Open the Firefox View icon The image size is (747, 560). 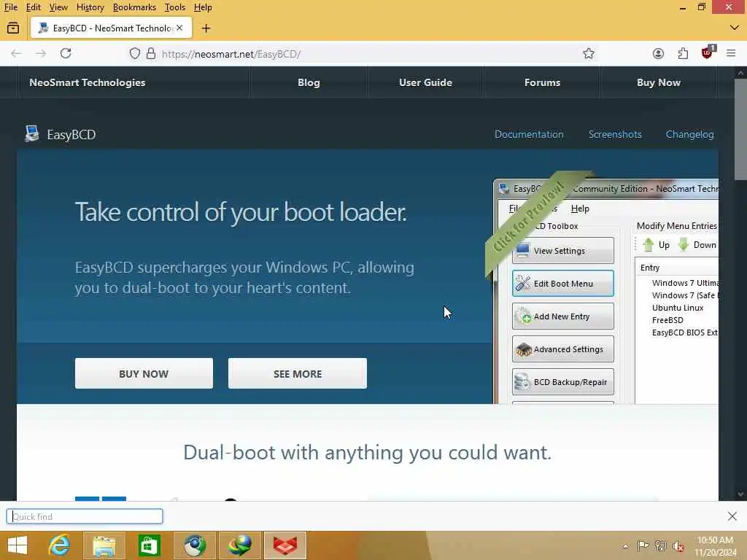tap(13, 28)
